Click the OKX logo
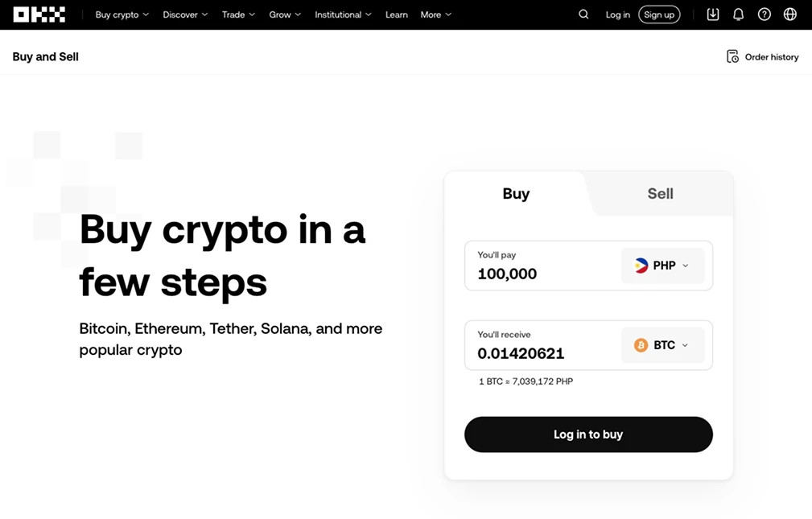 [x=39, y=14]
